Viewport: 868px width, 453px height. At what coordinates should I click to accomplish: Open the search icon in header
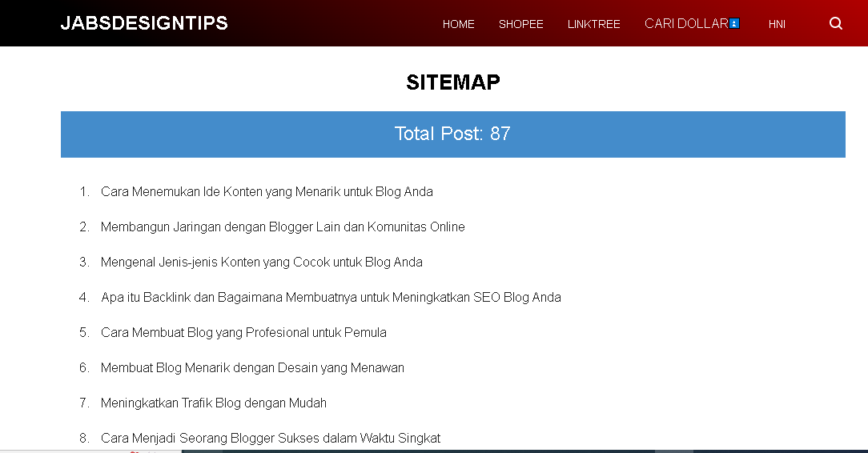click(x=836, y=23)
